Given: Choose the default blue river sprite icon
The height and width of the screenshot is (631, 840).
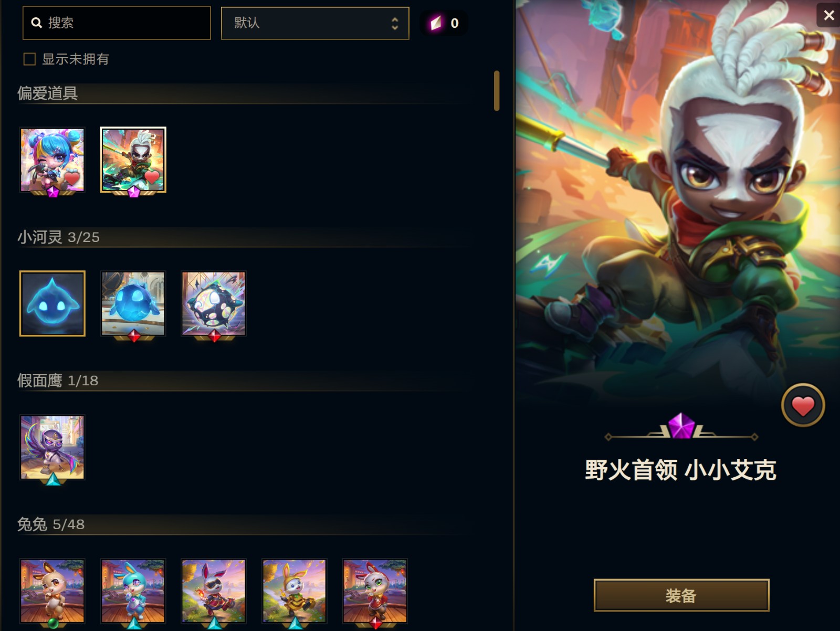Looking at the screenshot, I should point(52,303).
